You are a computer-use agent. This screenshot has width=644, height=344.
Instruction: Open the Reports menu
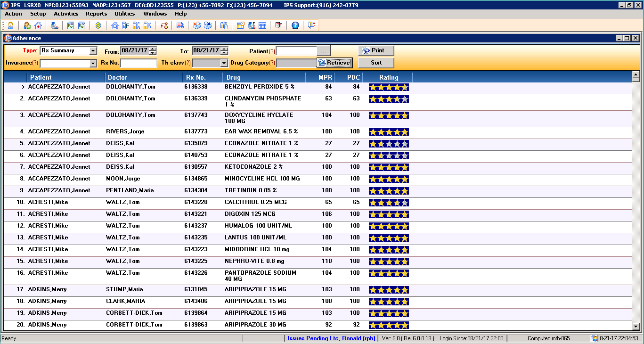click(x=97, y=14)
